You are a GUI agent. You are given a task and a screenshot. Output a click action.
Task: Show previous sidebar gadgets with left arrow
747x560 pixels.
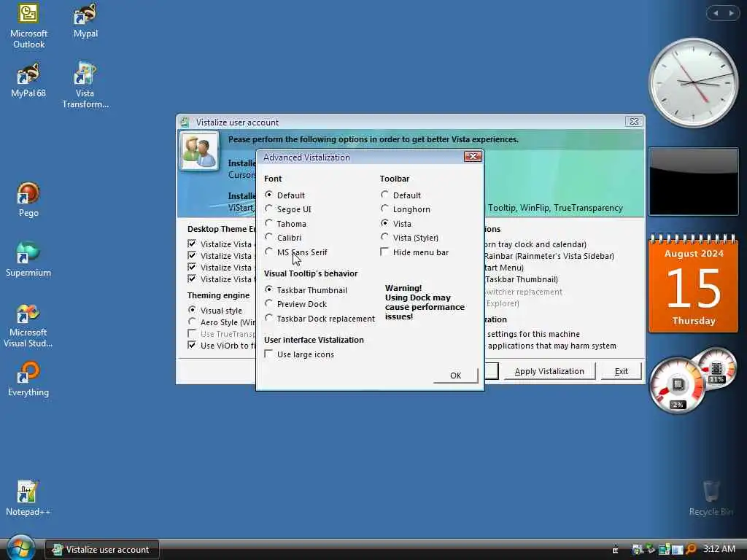click(716, 13)
